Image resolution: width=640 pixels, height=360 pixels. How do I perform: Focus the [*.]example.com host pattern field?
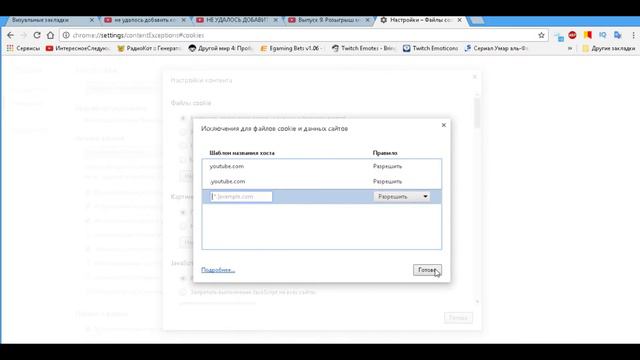tap(241, 196)
